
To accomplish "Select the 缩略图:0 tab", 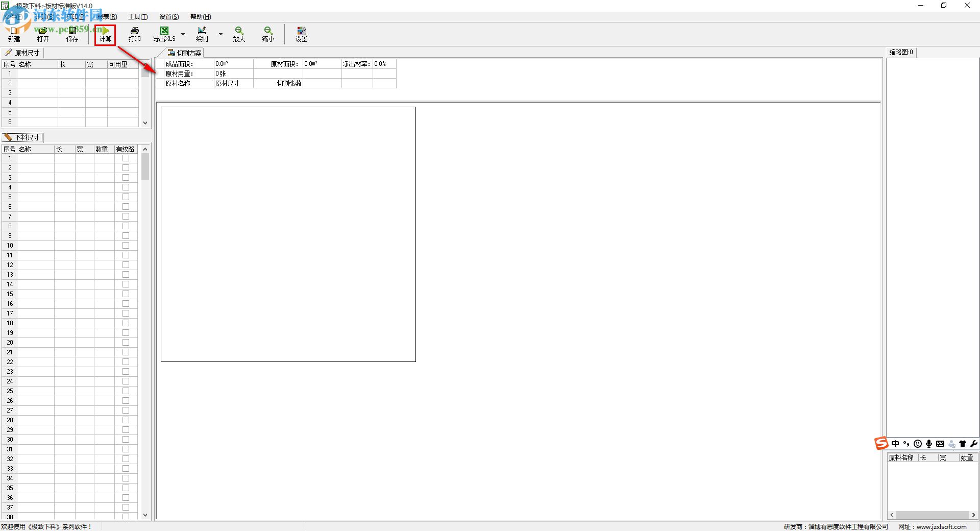I will tap(901, 52).
